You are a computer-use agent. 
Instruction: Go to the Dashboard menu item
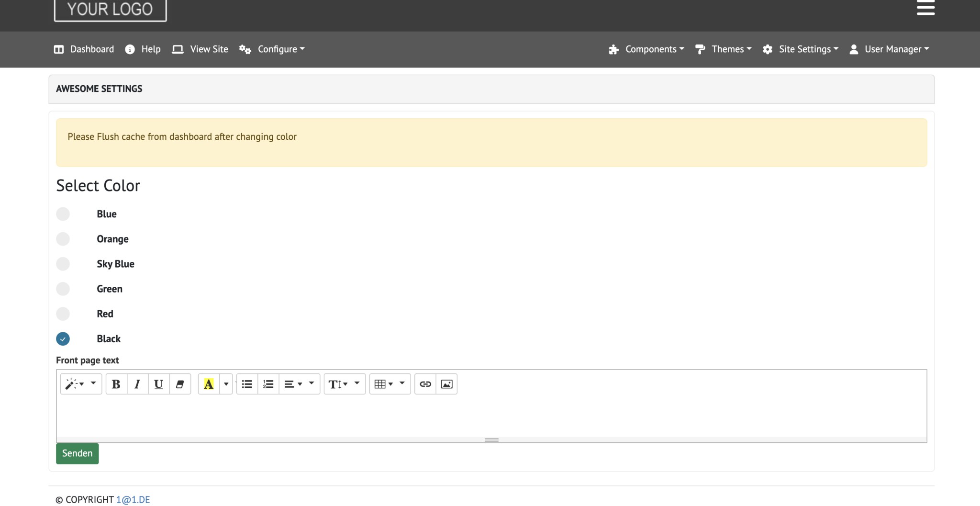[x=84, y=49]
